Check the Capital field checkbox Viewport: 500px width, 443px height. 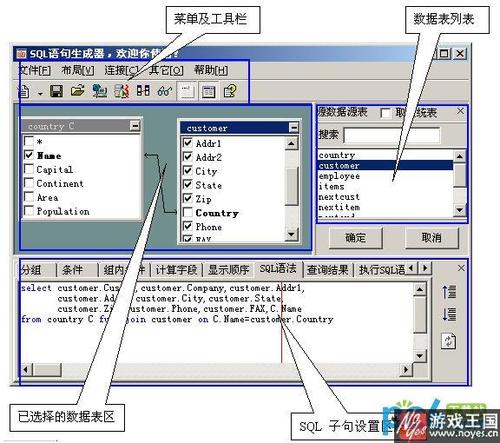point(29,169)
